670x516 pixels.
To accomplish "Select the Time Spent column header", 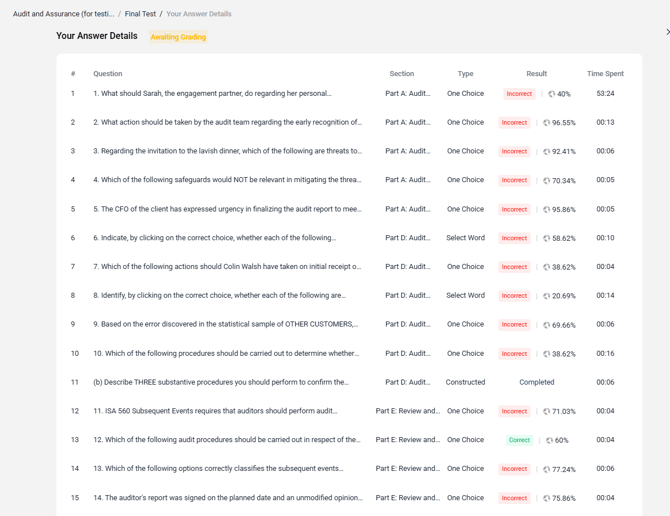I will pos(605,74).
